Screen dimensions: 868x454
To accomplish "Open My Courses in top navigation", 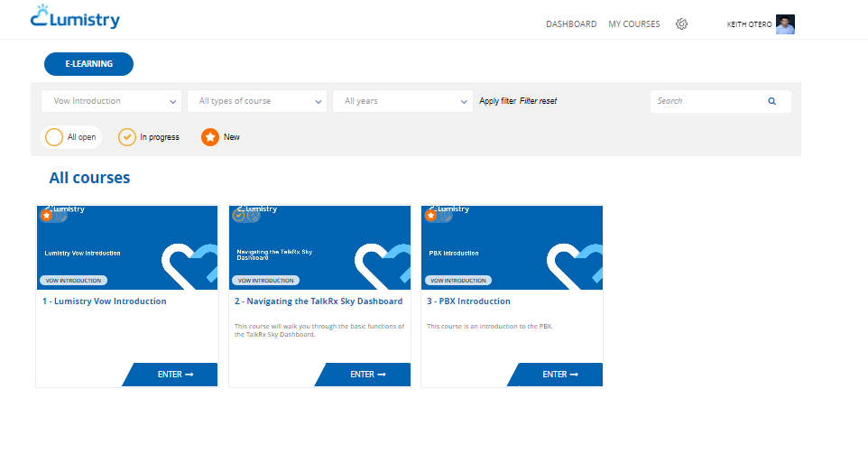I will tap(634, 24).
